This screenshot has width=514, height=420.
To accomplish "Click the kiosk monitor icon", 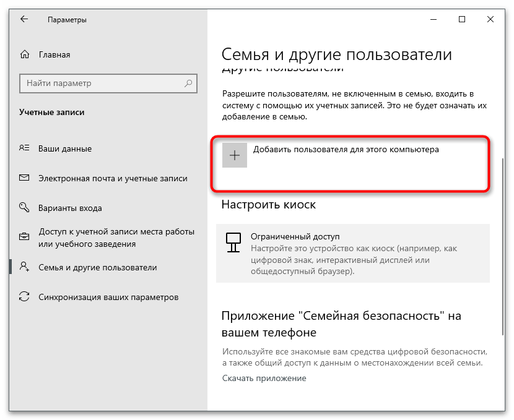I will click(233, 242).
